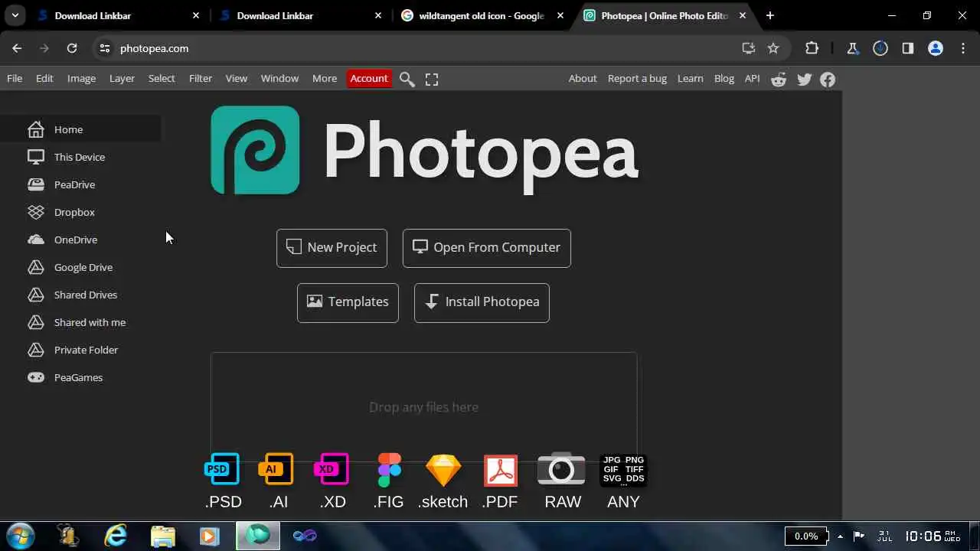Click the RAW camera format icon
The width and height of the screenshot is (980, 551).
[561, 469]
